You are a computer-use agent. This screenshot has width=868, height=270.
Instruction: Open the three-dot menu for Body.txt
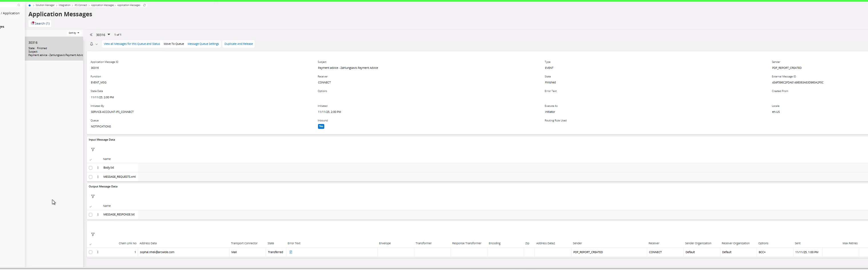click(x=98, y=167)
